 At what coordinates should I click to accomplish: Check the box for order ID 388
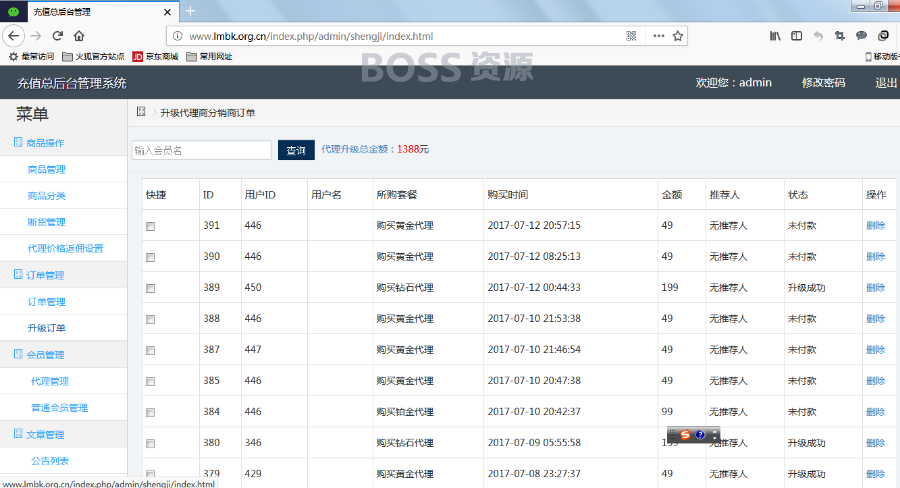150,319
